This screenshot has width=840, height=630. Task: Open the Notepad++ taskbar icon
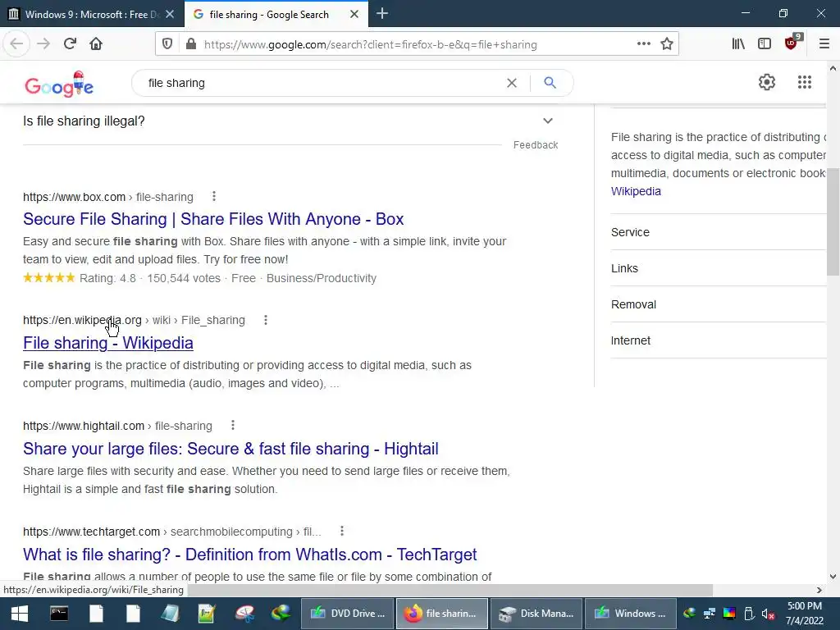click(206, 614)
